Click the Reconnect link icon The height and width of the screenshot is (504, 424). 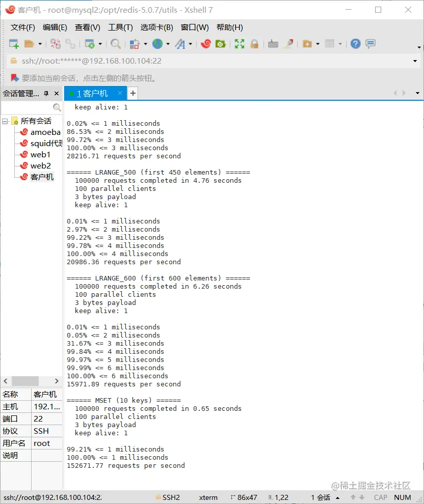point(70,44)
